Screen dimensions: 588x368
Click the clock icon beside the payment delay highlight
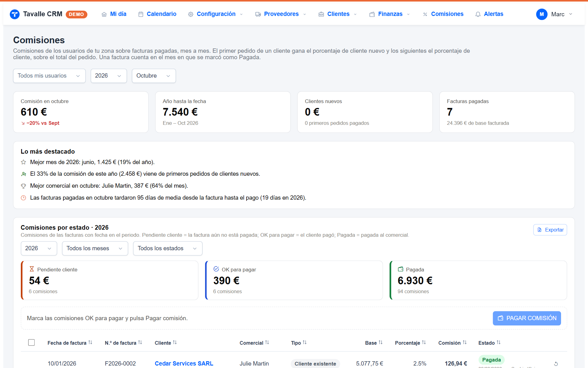24,198
